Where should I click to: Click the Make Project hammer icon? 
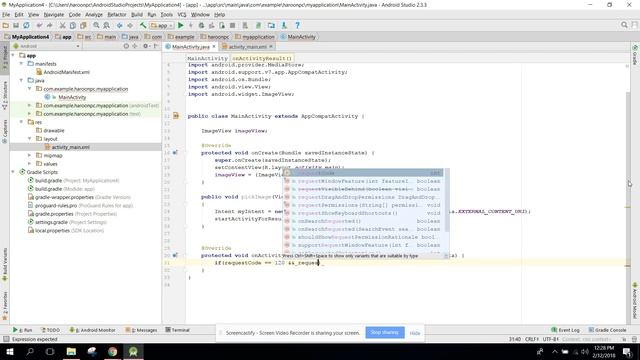click(x=143, y=25)
